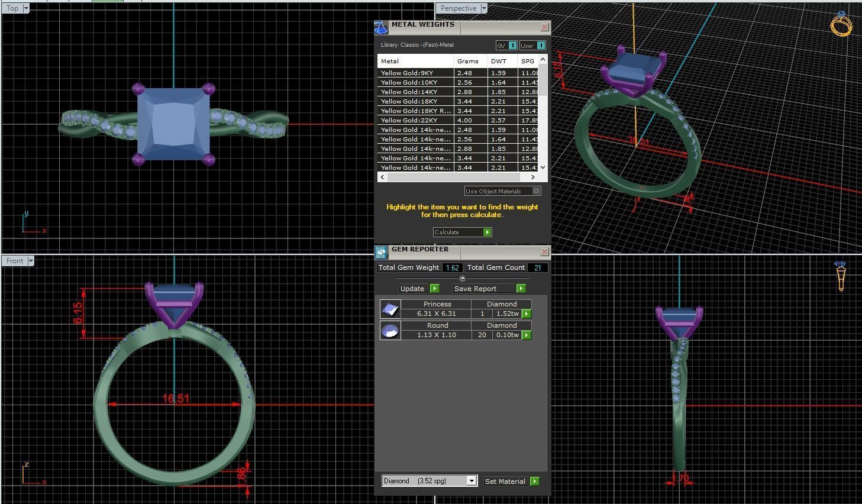Select the princess stone in Top viewport
The image size is (862, 504).
coord(173,124)
